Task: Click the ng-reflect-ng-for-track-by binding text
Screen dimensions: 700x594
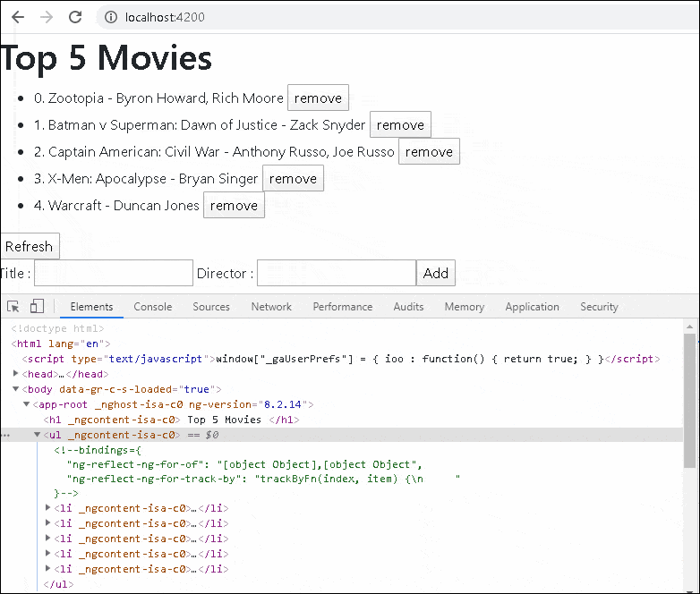Action: point(263,479)
